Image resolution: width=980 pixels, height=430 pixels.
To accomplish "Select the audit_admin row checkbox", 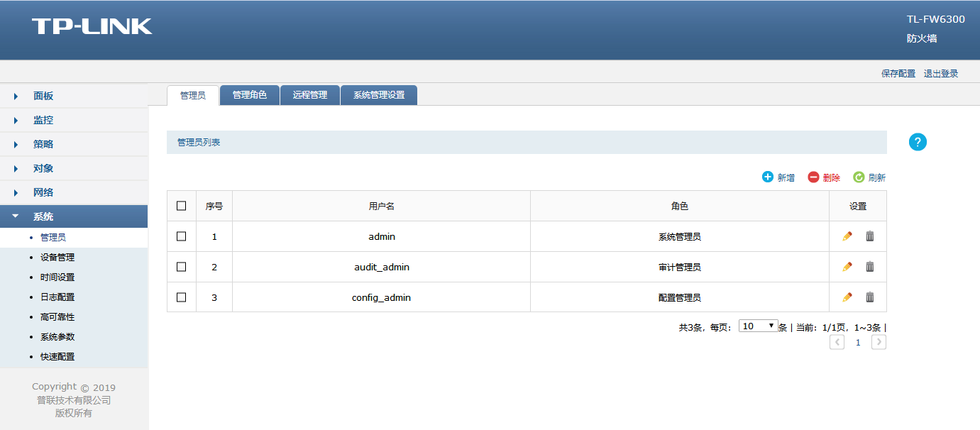I will point(181,267).
